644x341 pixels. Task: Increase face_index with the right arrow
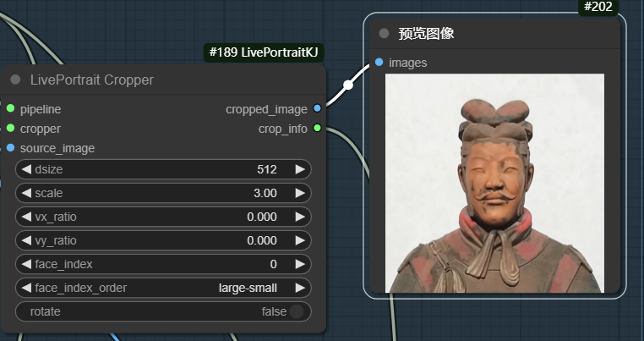pyautogui.click(x=299, y=264)
